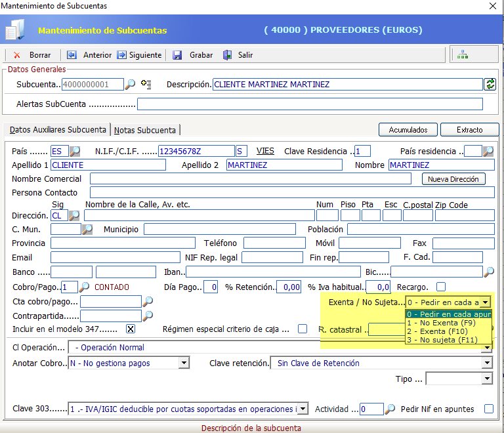Check the Pedir Nif en apuntes box
The image size is (504, 433).
488,409
